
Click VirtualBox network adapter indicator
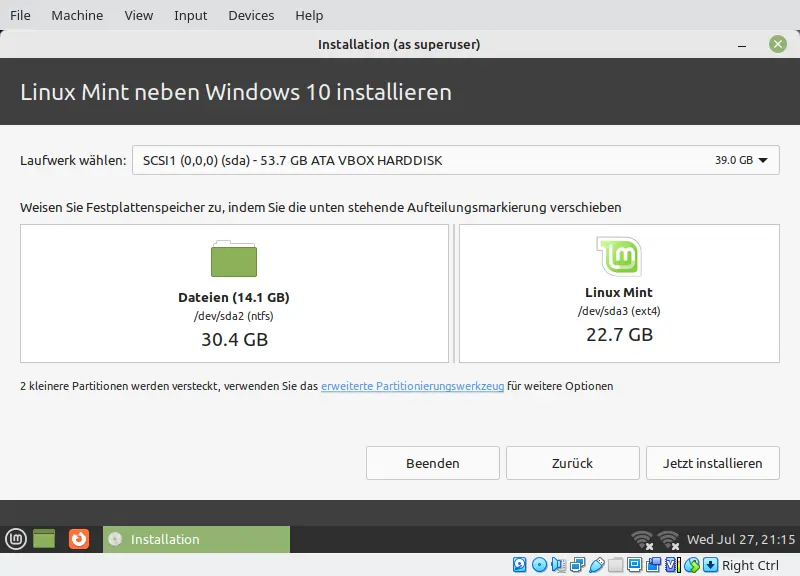(x=578, y=565)
